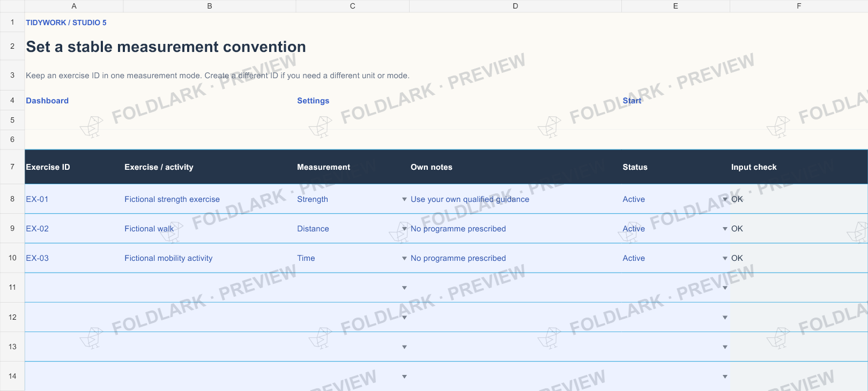Open the Status dropdown for EX-02 row

(725, 229)
